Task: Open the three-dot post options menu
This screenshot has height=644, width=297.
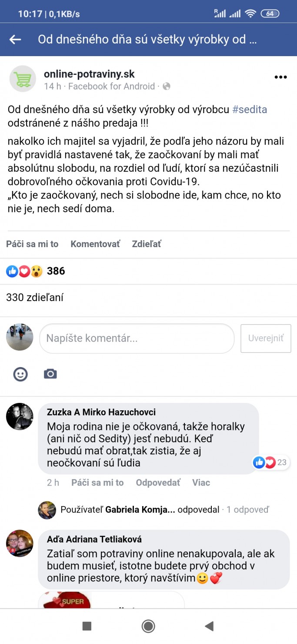Action: pyautogui.click(x=281, y=77)
